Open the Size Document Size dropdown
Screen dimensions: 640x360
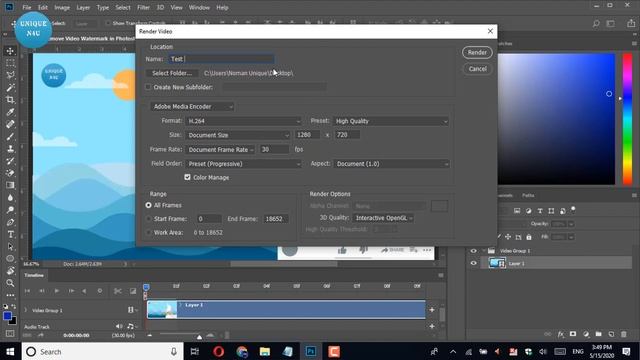238,135
